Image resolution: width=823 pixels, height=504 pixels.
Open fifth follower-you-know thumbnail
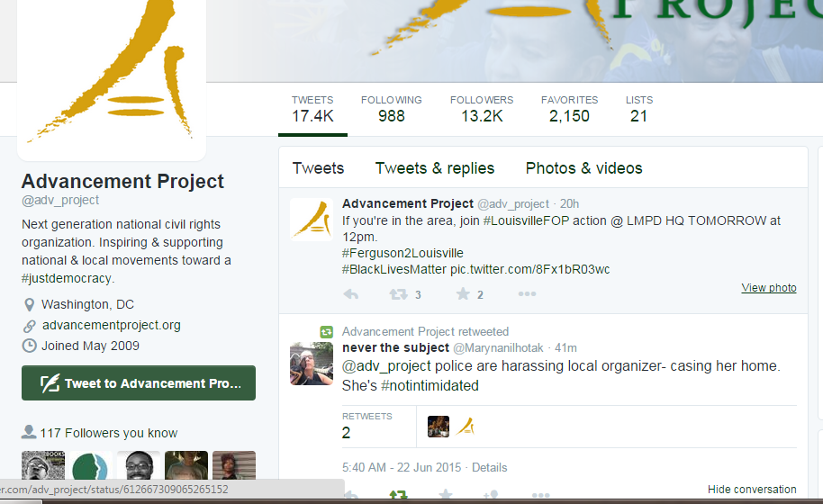click(x=234, y=465)
